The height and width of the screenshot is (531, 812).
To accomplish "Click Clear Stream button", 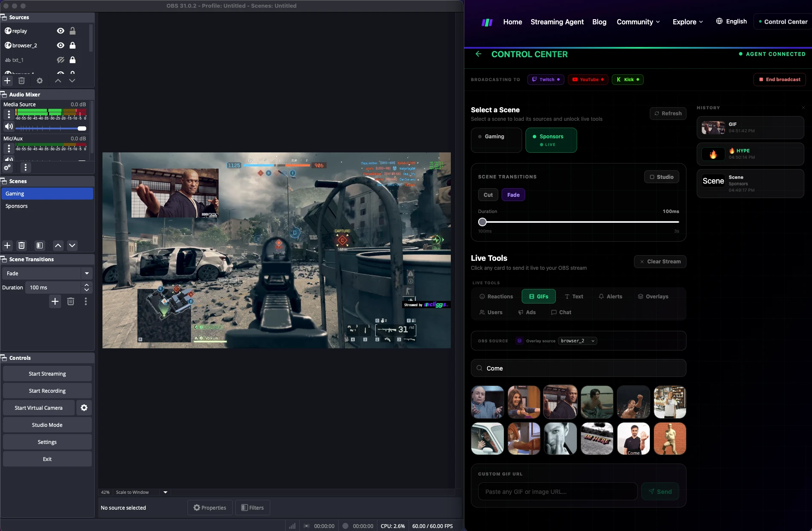I will 660,262.
